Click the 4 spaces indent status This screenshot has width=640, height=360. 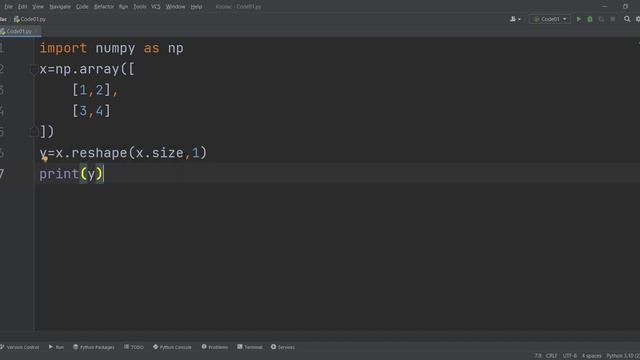click(x=591, y=356)
